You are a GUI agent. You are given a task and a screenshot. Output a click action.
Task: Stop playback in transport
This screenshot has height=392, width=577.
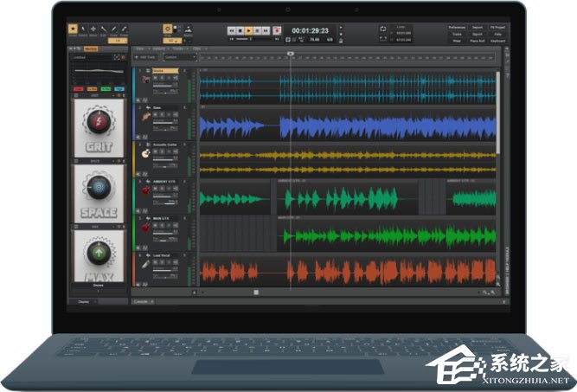click(240, 30)
